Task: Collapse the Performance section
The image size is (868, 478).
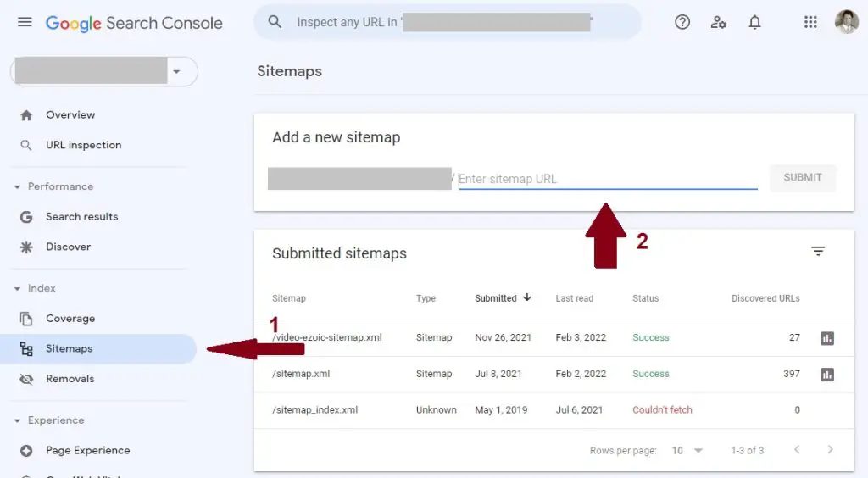Action: point(17,187)
